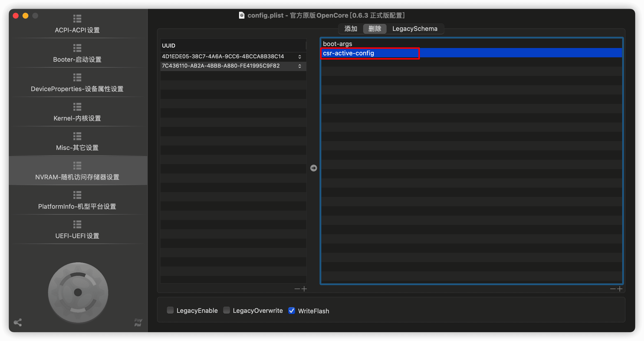Viewport: 644px width, 341px height.
Task: Click the UUID column header
Action: pos(233,46)
